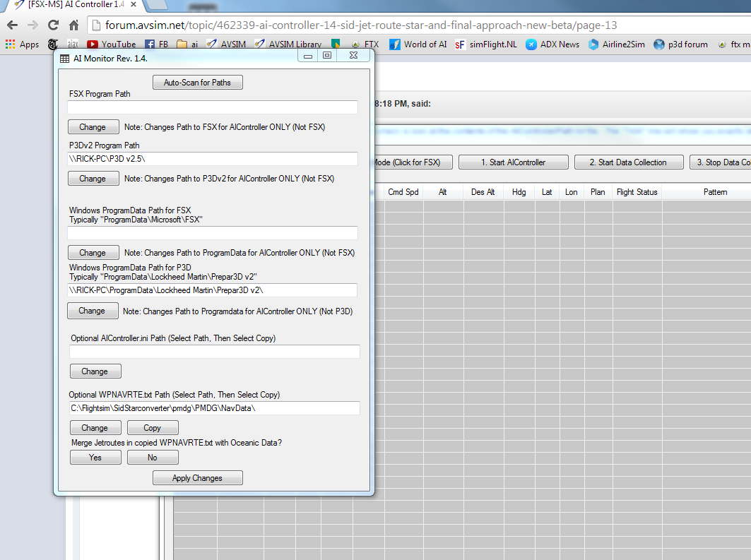Click the P3Dv2 Program Path field

pos(213,159)
